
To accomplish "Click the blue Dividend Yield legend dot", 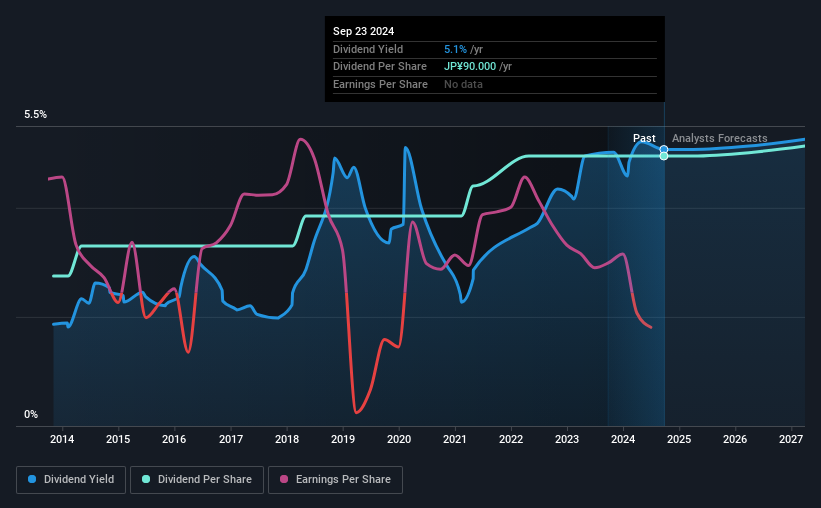I will [x=32, y=479].
